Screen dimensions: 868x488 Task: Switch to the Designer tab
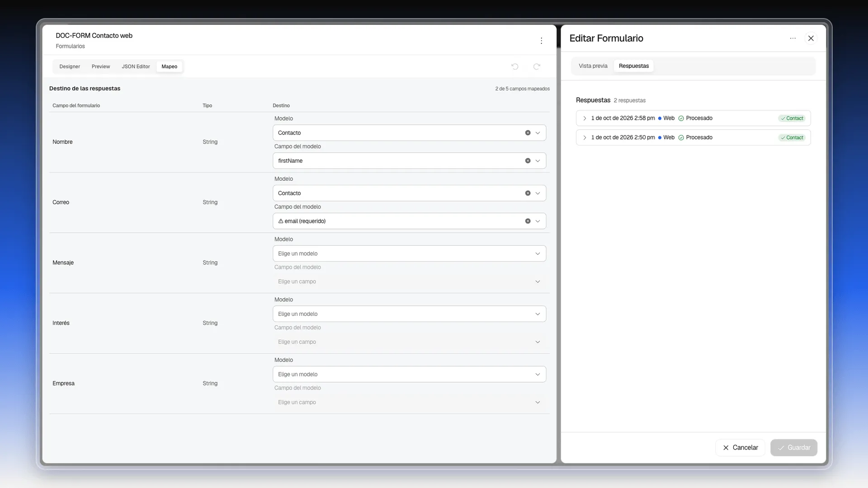(70, 66)
